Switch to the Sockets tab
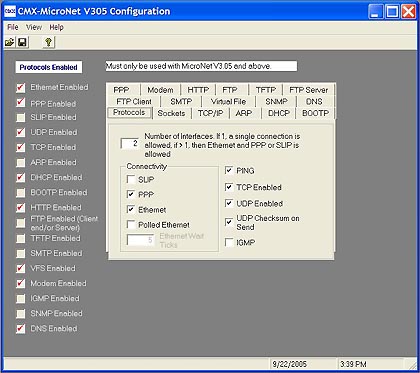 pos(171,113)
